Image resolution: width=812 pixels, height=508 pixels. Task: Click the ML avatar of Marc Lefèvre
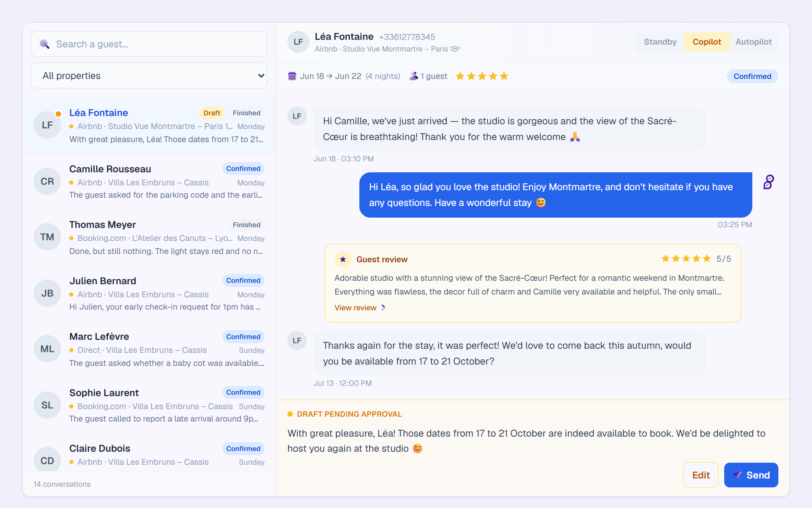pyautogui.click(x=47, y=349)
